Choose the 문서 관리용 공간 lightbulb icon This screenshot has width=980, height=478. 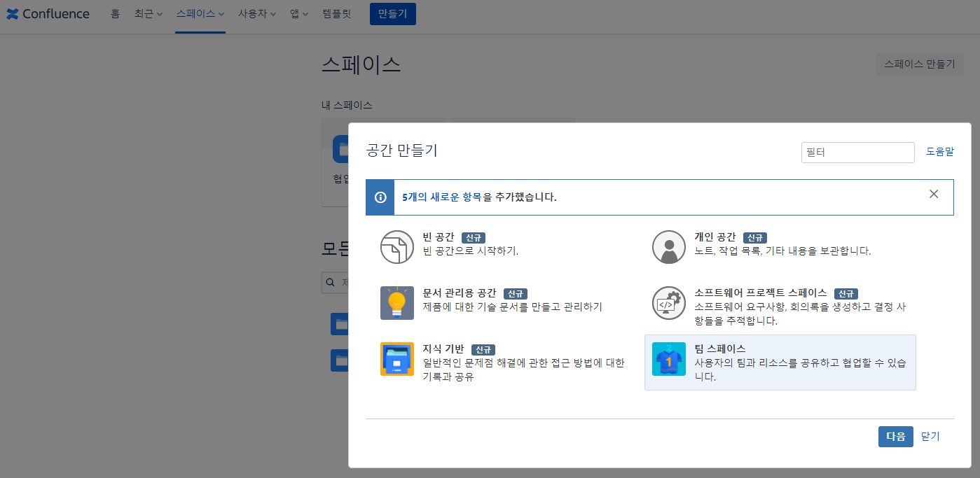coord(397,303)
